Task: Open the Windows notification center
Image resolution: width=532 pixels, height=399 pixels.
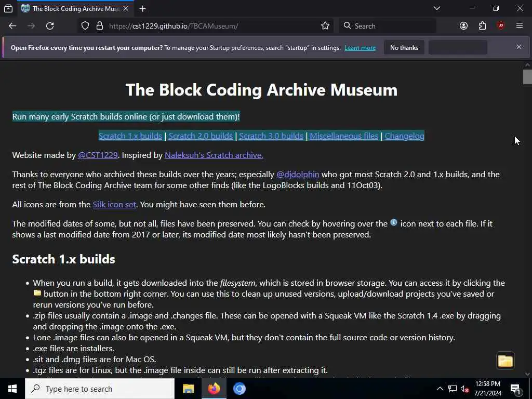Action: (x=515, y=389)
